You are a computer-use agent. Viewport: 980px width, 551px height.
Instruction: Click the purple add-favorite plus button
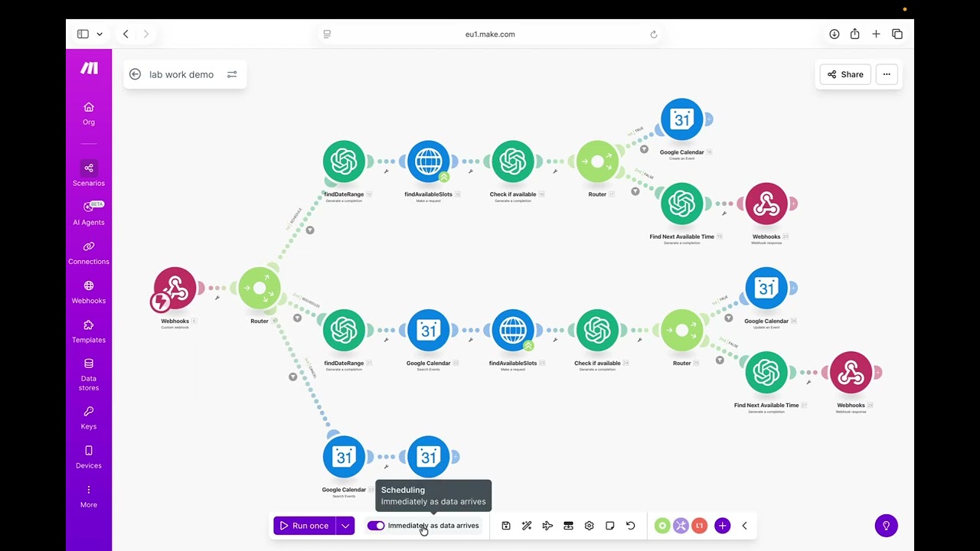coord(722,526)
